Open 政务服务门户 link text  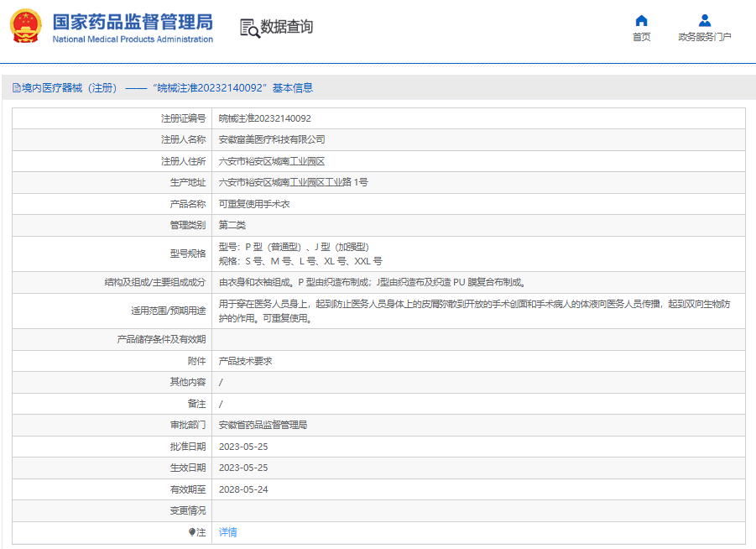point(705,37)
